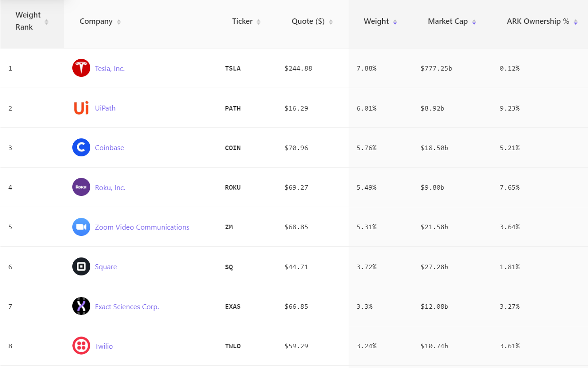The height and width of the screenshot is (368, 588).
Task: Open the Tesla, Inc. company link
Action: [x=110, y=69]
